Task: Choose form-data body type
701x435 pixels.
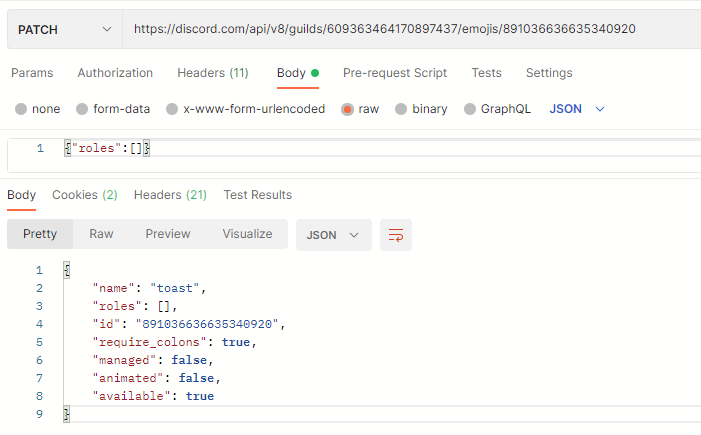Action: pos(113,109)
